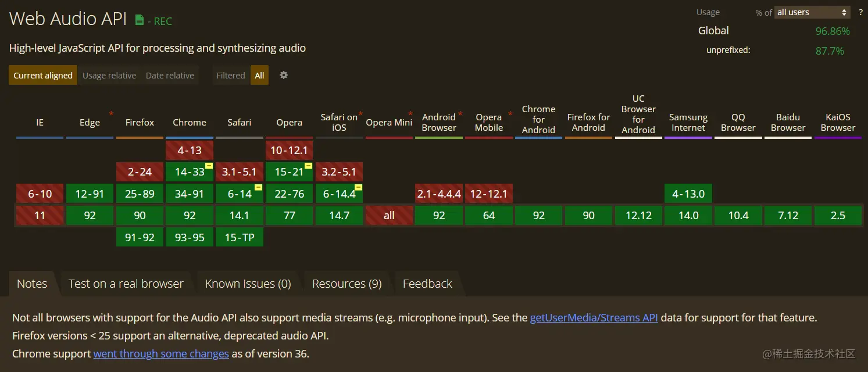The image size is (868, 372).
Task: Switch to Usage relative view
Action: pos(109,75)
